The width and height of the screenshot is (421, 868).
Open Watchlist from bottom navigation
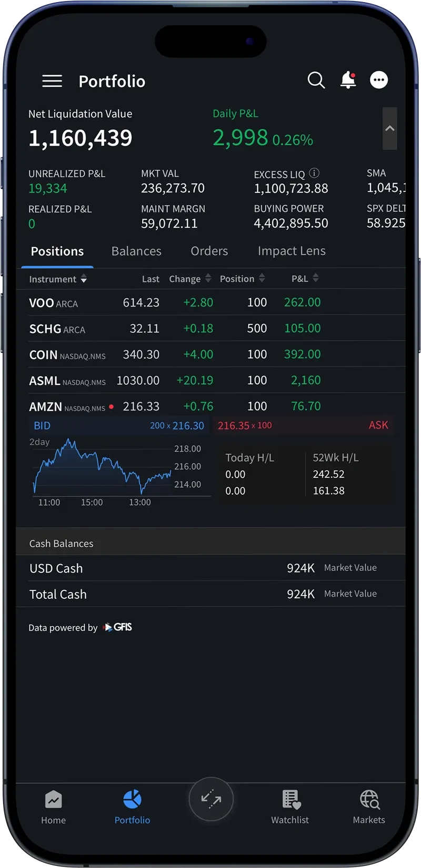click(290, 807)
